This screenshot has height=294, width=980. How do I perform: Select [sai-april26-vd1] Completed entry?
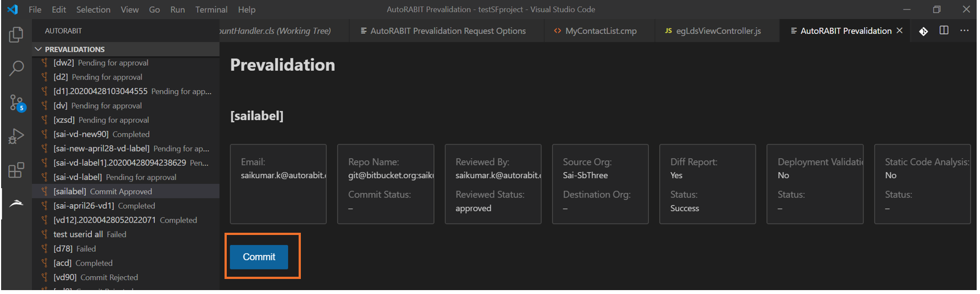(x=126, y=205)
